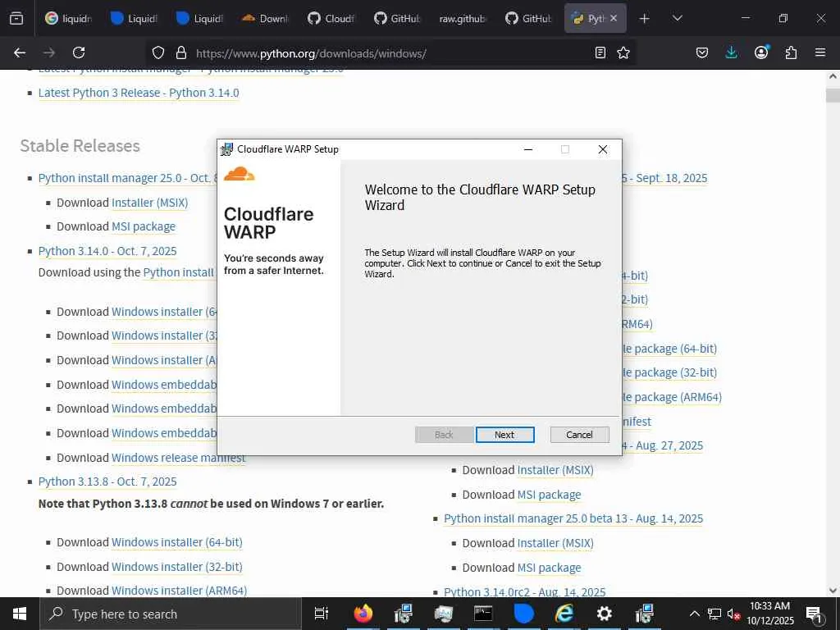
Task: Open the blue shield app taskbar icon
Action: click(x=523, y=614)
